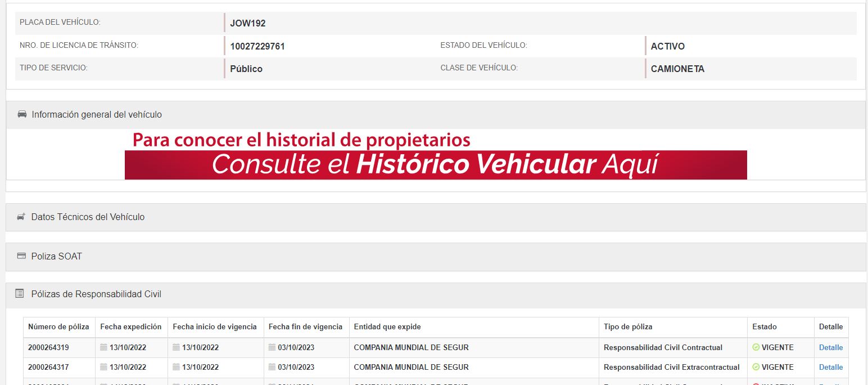The image size is (868, 385).
Task: Click the Entidad que expide column header
Action: coord(387,326)
